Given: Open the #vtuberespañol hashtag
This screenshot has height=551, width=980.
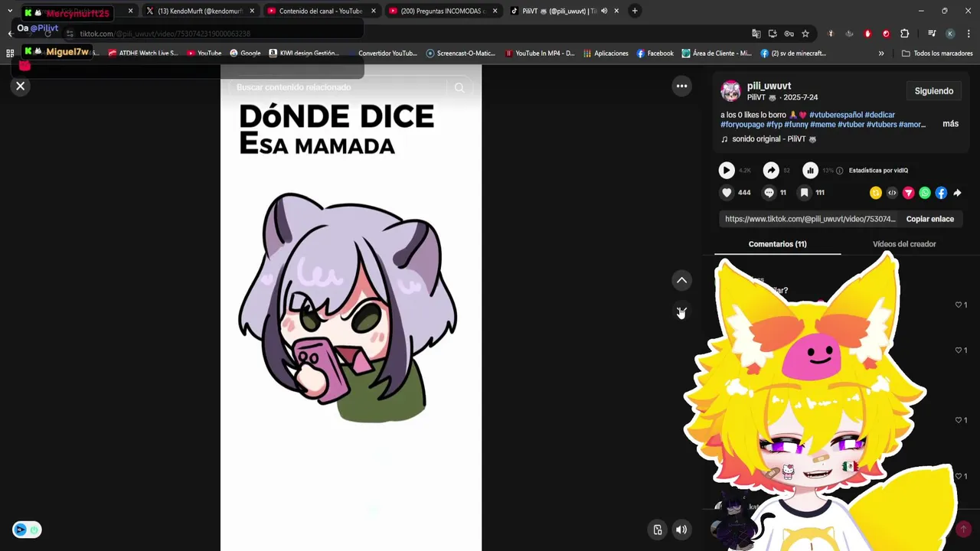Looking at the screenshot, I should tap(835, 115).
